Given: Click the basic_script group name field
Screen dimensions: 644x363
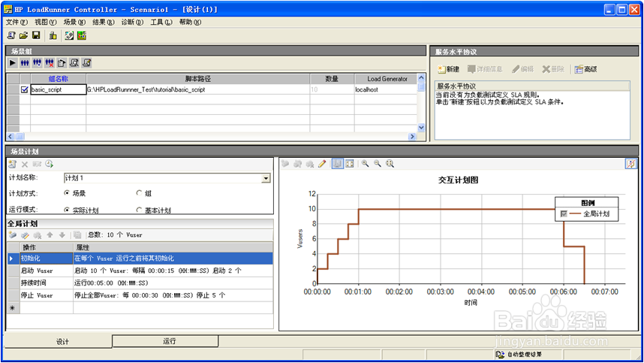Looking at the screenshot, I should pos(59,89).
